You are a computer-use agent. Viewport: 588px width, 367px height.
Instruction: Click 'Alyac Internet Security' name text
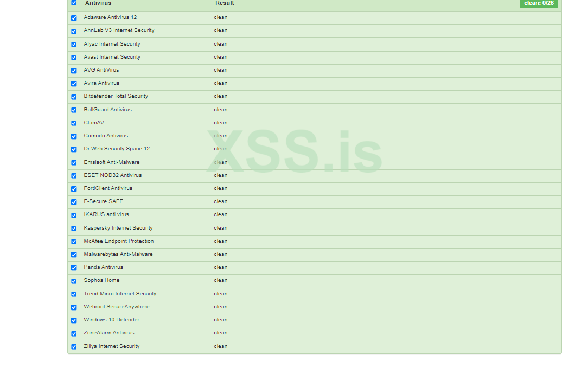coord(112,44)
